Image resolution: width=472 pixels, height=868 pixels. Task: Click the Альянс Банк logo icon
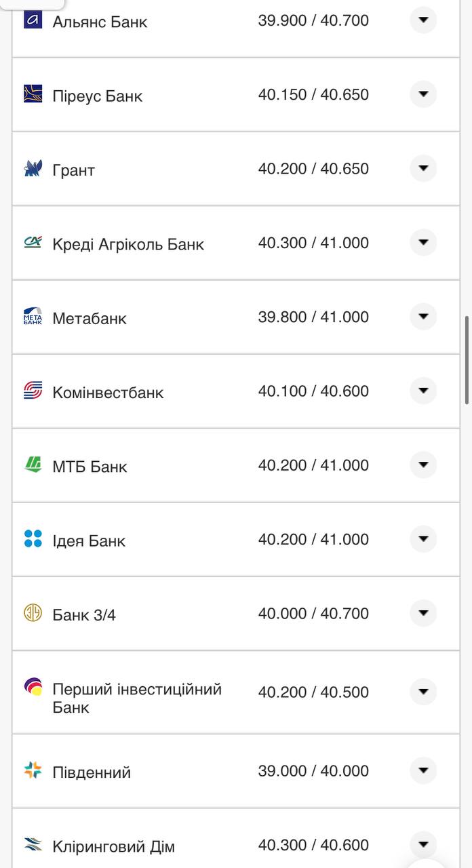[x=33, y=20]
